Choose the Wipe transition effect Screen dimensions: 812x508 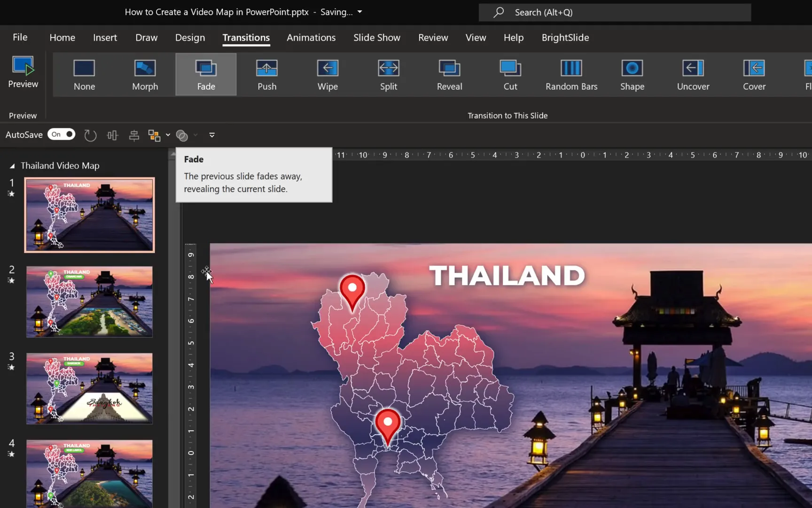[327, 74]
